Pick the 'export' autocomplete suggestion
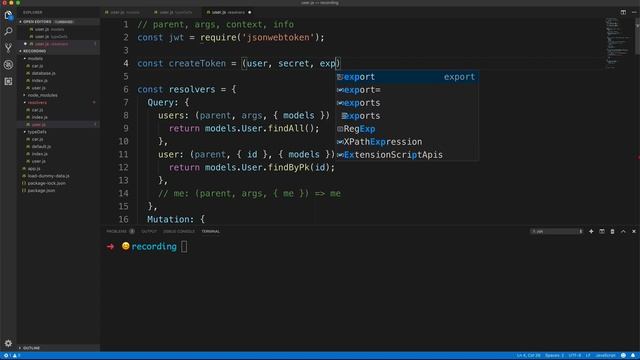The height and width of the screenshot is (360, 640). [x=407, y=77]
